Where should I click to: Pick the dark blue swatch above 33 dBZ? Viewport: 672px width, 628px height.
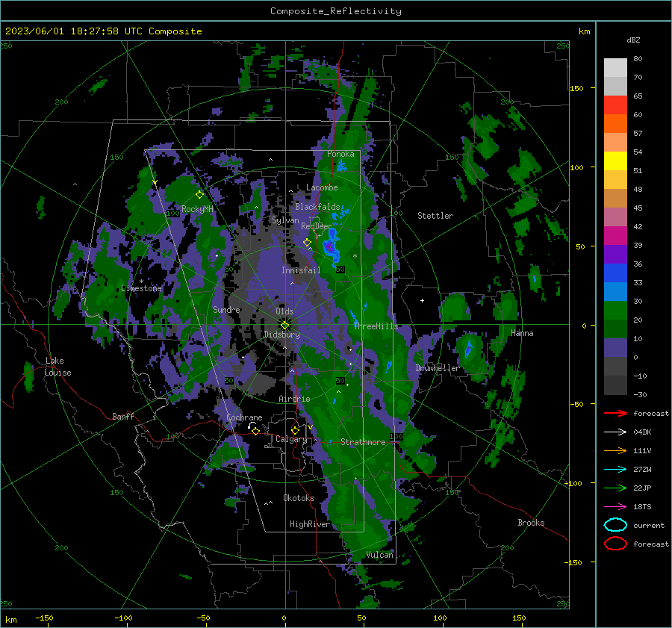(x=615, y=273)
